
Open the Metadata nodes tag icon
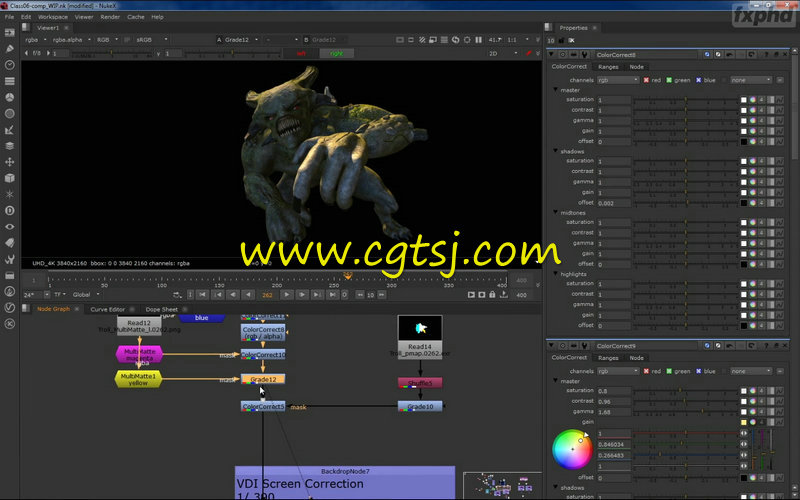point(9,243)
